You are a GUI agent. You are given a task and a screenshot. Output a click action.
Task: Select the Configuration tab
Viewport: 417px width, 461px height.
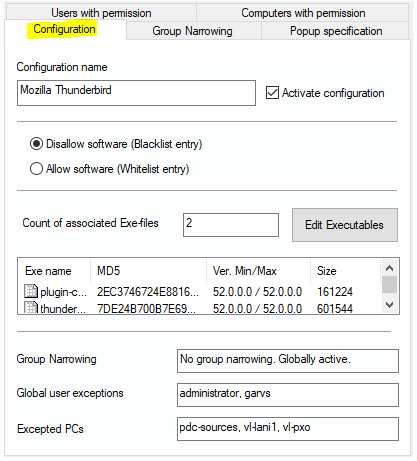pos(65,29)
